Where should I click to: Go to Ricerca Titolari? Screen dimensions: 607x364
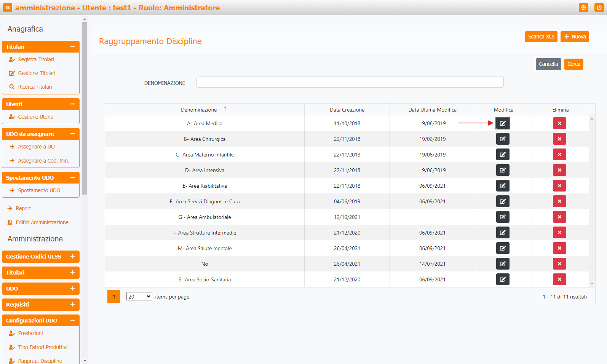[x=35, y=87]
